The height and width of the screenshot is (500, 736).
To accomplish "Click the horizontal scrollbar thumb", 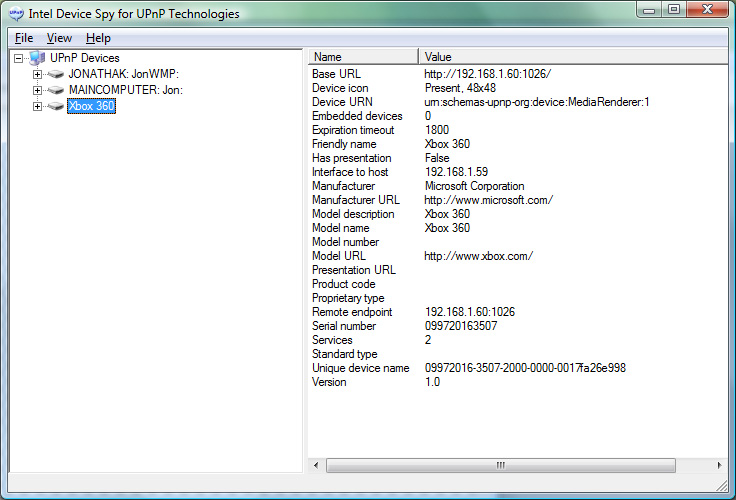I will tap(501, 465).
